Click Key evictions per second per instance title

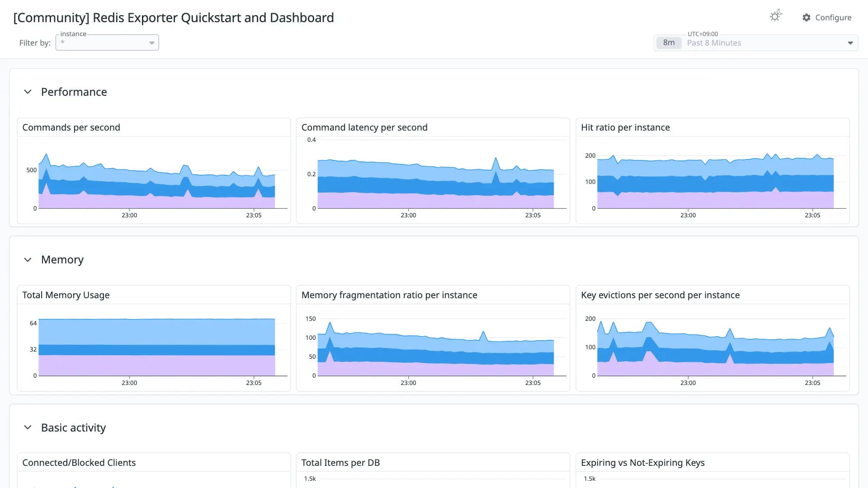tap(660, 295)
